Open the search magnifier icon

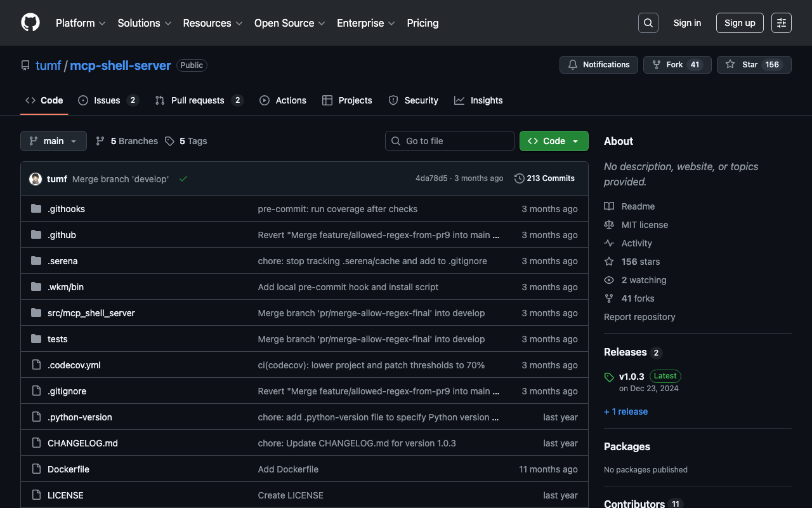pyautogui.click(x=648, y=23)
